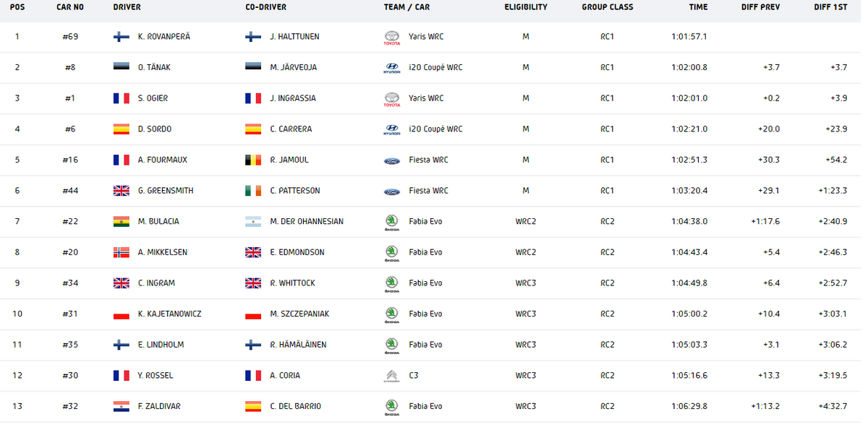Click the Hyundai logo in Tänak's row
Image resolution: width=868 pixels, height=430 pixels.
pyautogui.click(x=391, y=68)
